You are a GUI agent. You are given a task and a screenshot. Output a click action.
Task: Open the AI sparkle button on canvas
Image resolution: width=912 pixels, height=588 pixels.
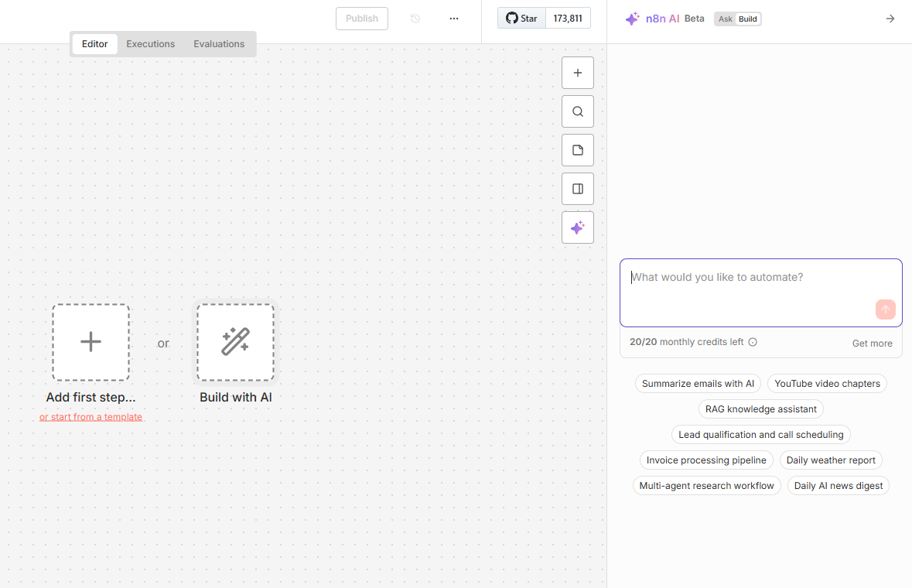pos(578,227)
